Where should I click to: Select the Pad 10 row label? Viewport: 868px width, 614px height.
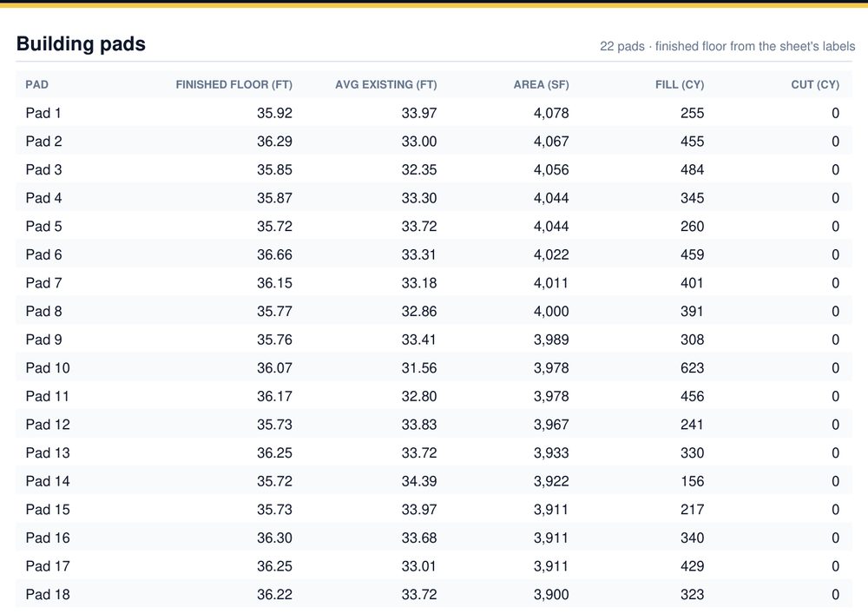coord(48,367)
